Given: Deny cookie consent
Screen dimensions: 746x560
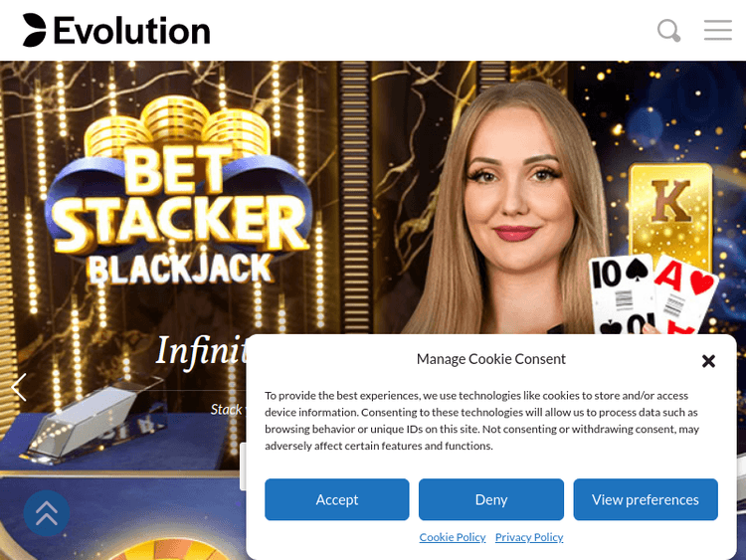Looking at the screenshot, I should pyautogui.click(x=491, y=499).
